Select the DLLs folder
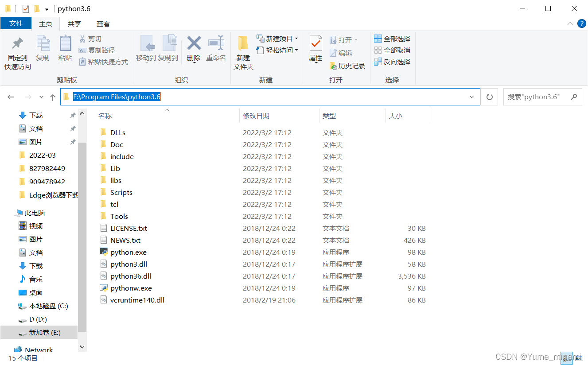The width and height of the screenshot is (588, 365). [118, 132]
